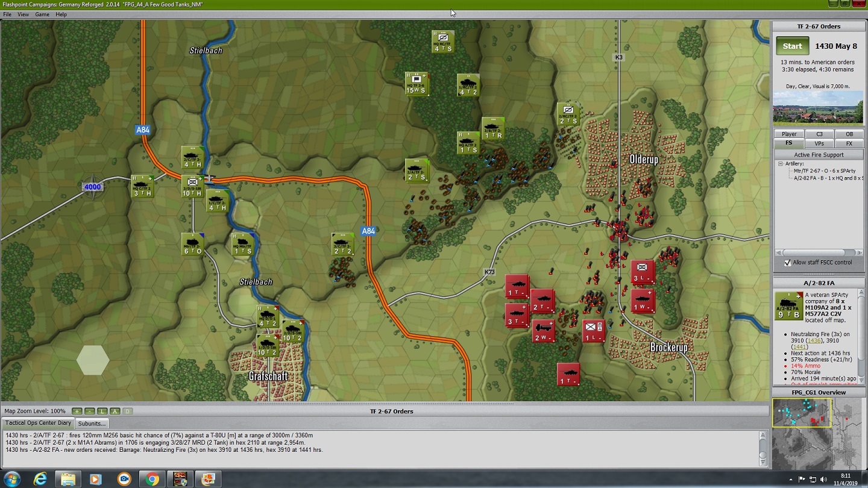Switch to the C3 tab

point(819,134)
